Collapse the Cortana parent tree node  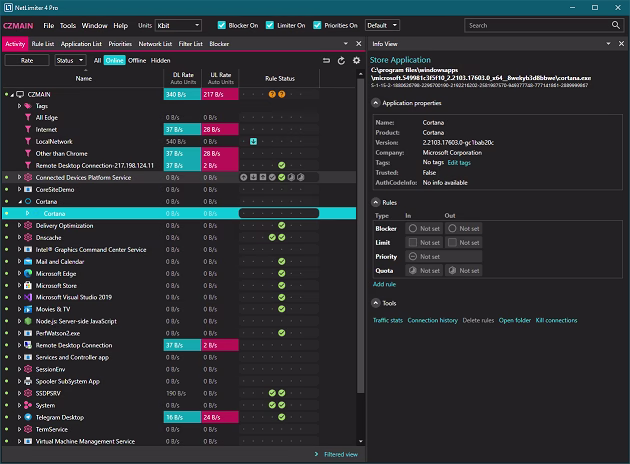(19, 202)
